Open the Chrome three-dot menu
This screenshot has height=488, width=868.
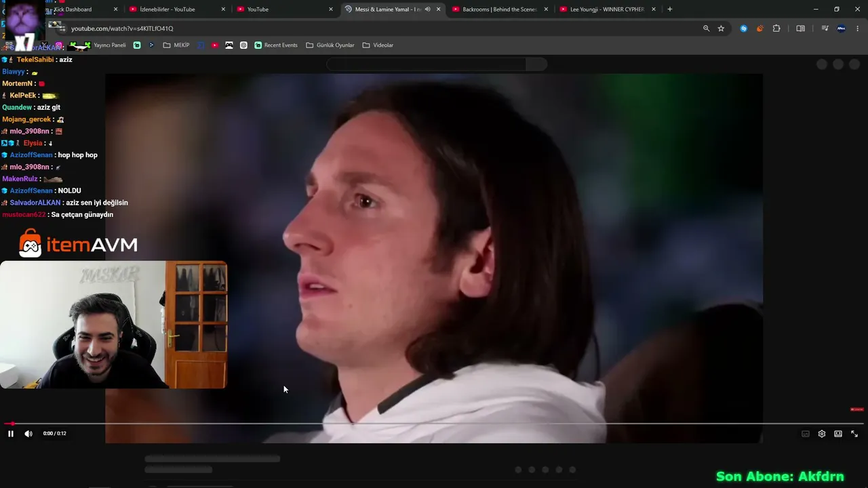click(x=858, y=28)
